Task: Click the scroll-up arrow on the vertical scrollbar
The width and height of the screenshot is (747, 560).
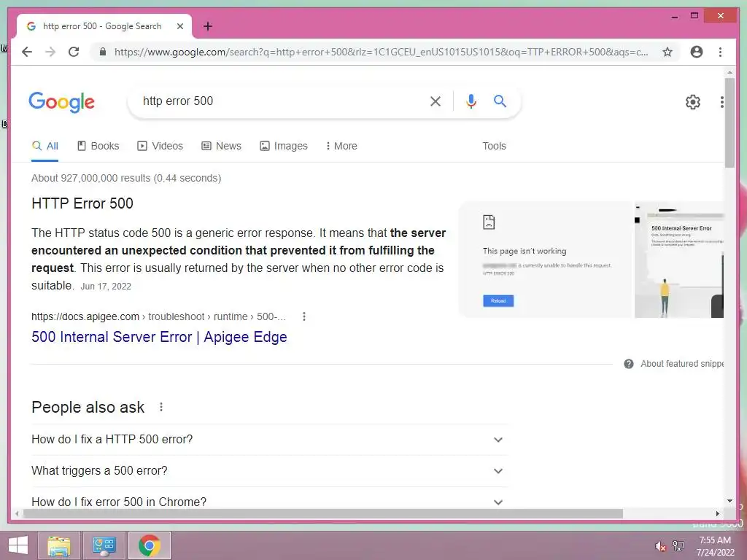Action: click(729, 73)
